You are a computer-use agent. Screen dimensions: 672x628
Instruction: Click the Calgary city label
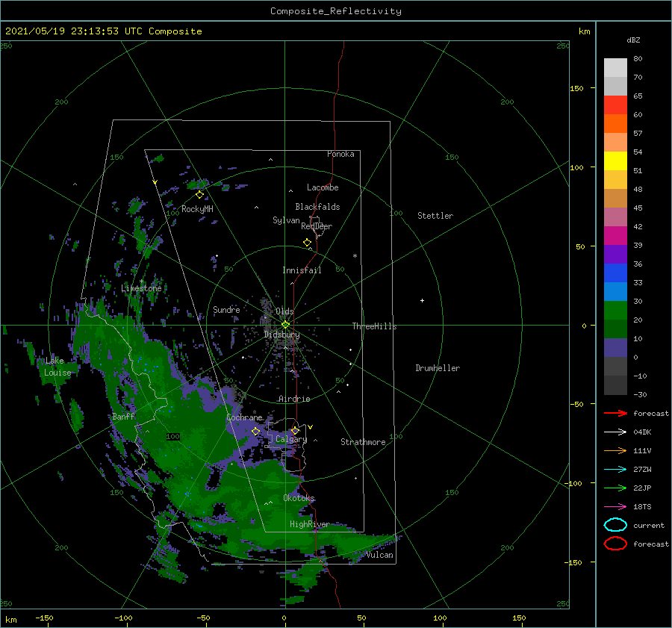pos(291,439)
